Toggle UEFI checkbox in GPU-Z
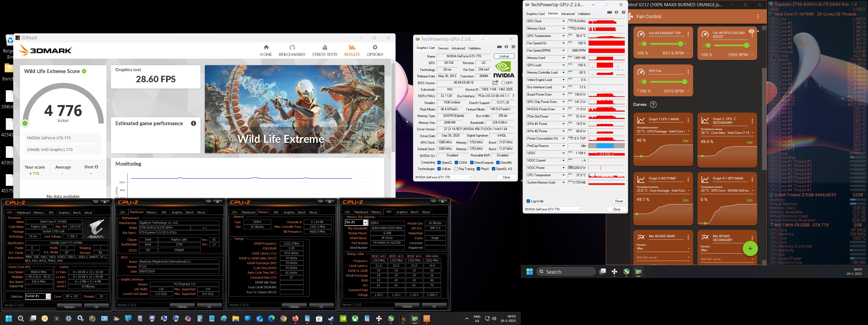 point(503,83)
